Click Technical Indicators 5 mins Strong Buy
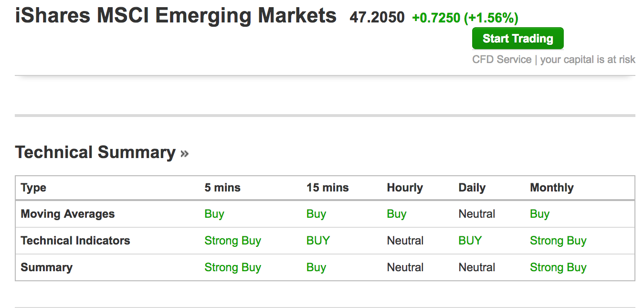Screen dimensions: 644x308 (232, 241)
